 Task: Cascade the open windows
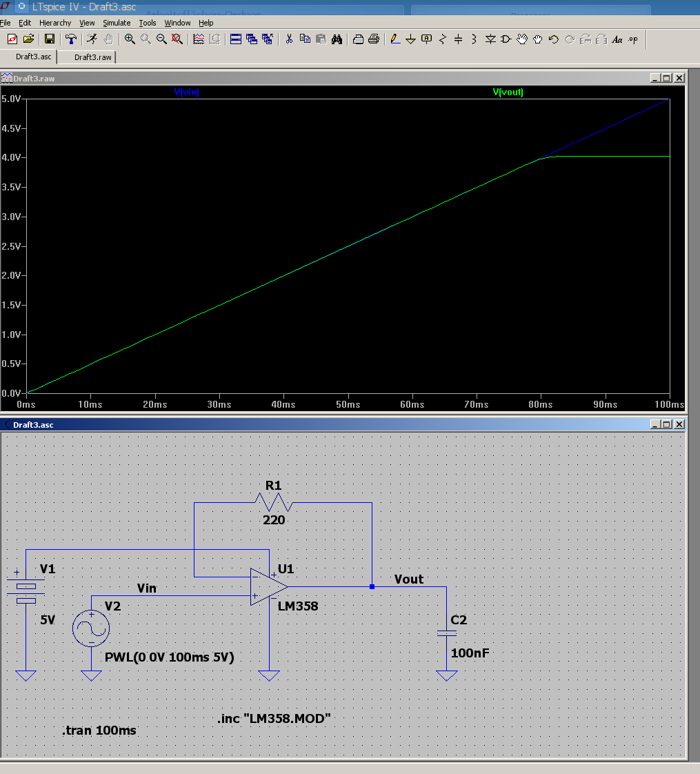(x=252, y=39)
